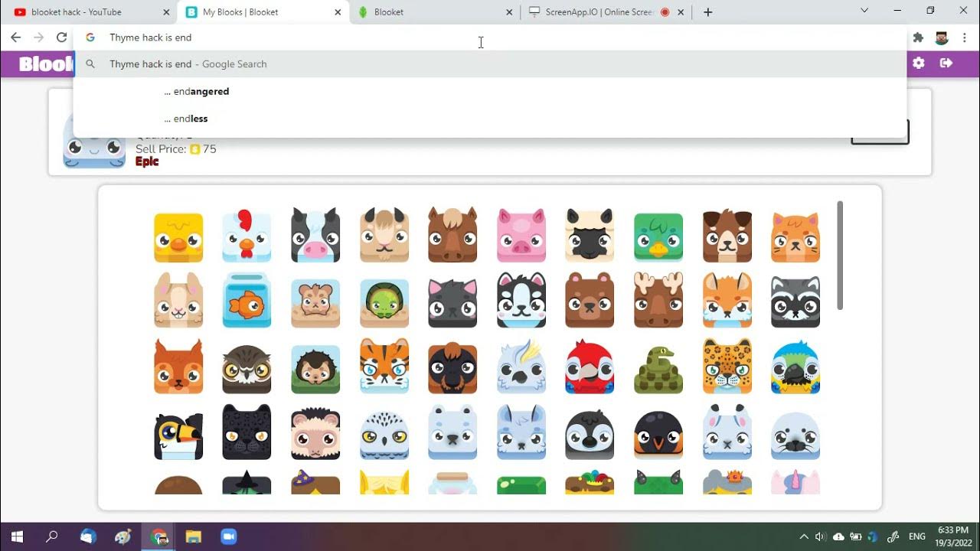The height and width of the screenshot is (551, 980).
Task: Click the address bar text field
Action: point(490,37)
